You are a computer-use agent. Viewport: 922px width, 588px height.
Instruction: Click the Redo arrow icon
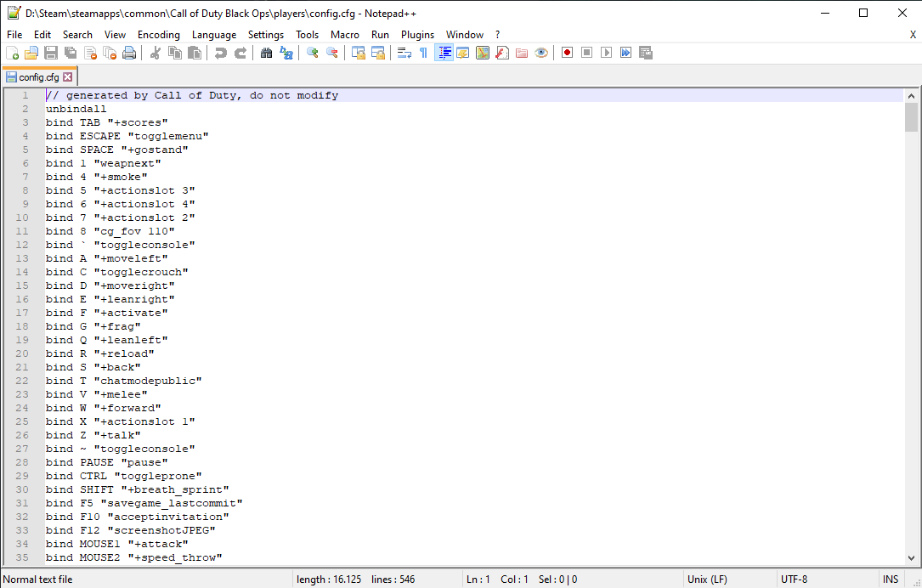point(240,53)
